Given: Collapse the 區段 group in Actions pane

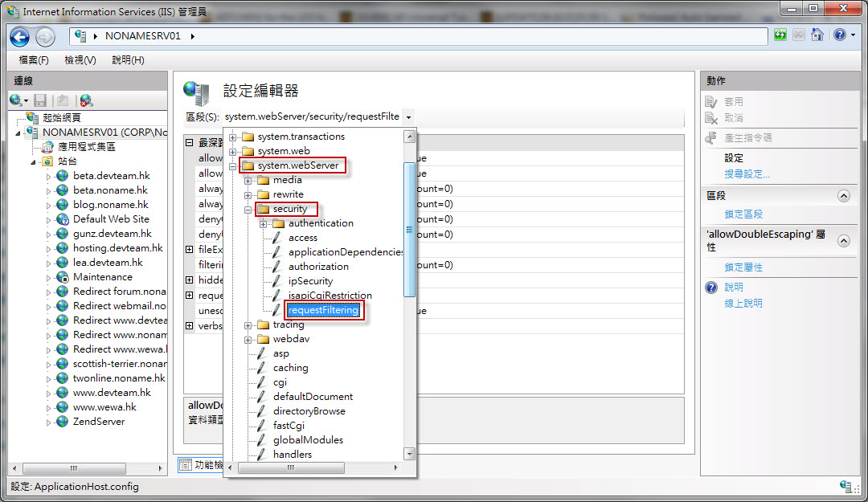Looking at the screenshot, I should (x=844, y=196).
